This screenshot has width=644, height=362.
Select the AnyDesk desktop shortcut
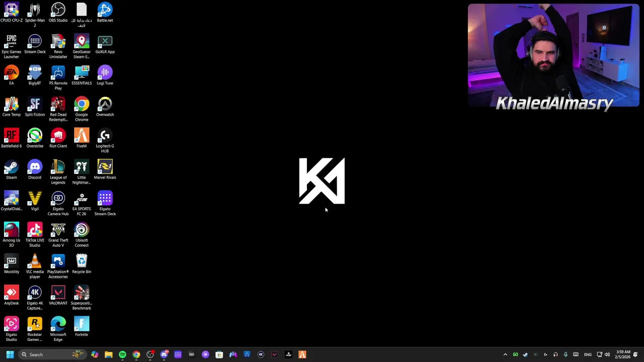click(x=11, y=296)
